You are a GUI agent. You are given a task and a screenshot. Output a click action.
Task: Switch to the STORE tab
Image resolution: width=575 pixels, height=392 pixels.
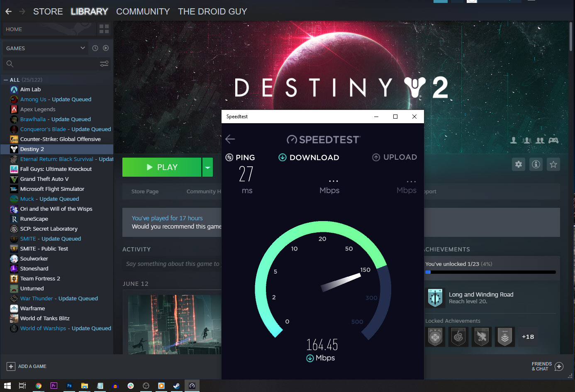coord(48,12)
